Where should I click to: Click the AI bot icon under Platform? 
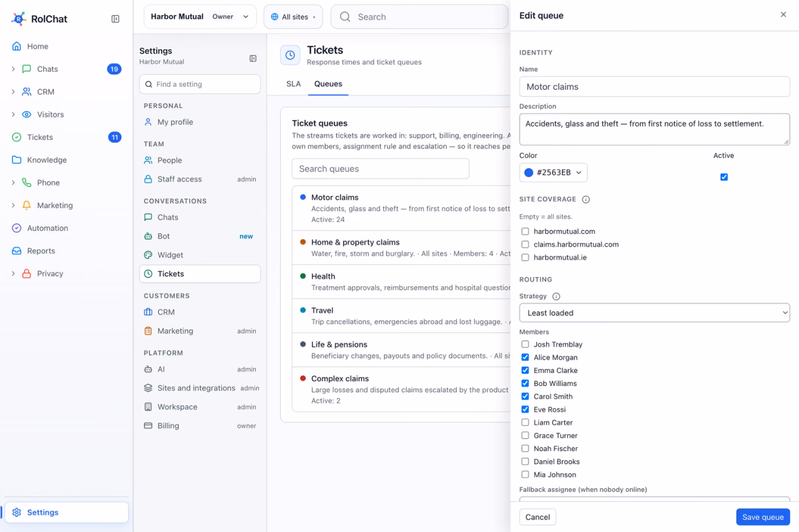click(148, 369)
